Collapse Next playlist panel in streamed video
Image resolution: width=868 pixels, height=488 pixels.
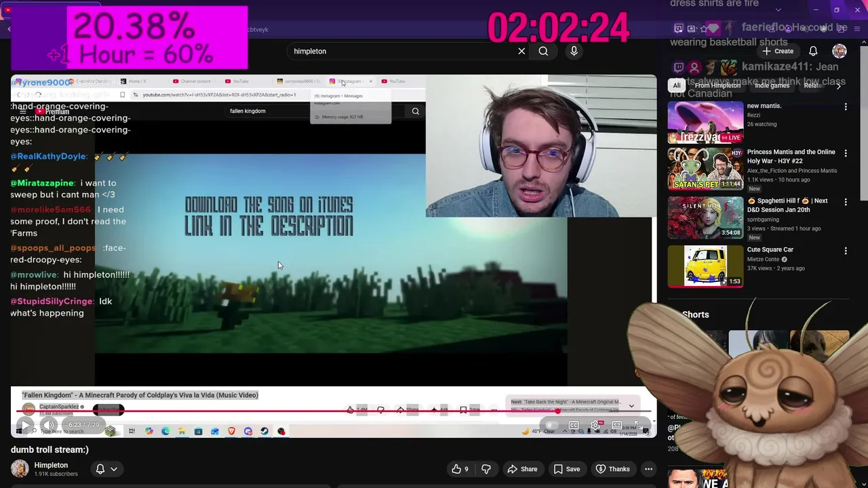pos(631,406)
